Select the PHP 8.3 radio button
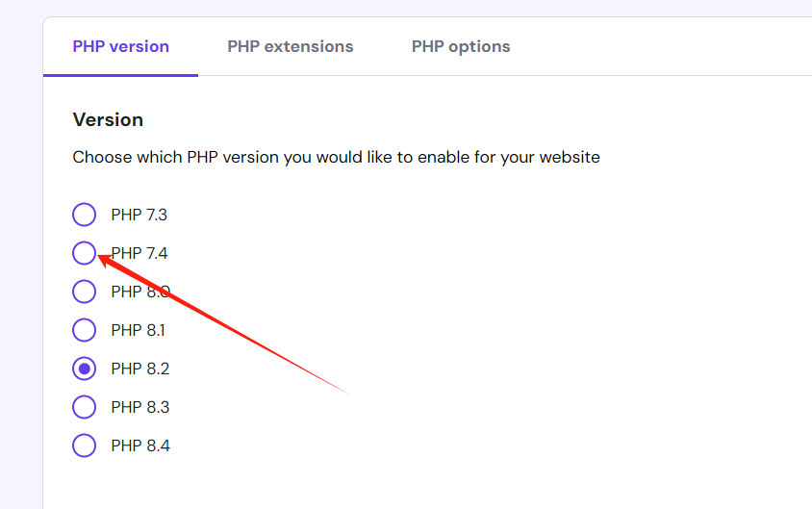Screen dimensions: 812x509 pos(85,407)
